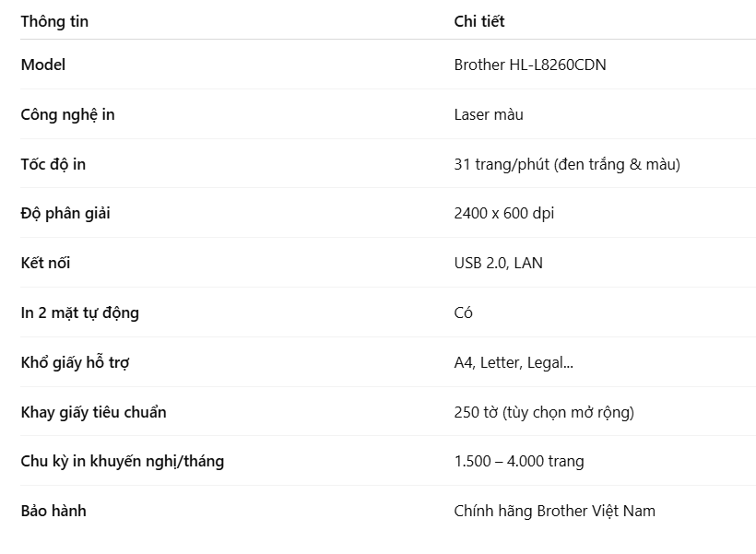The width and height of the screenshot is (756, 554).
Task: Click the 'Chi tiết' column header
Action: coord(478,21)
